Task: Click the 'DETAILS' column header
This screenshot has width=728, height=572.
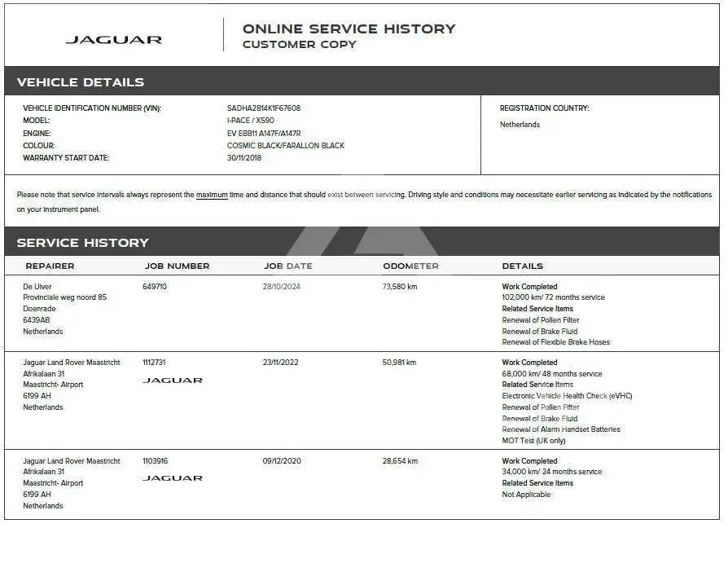Action: [x=522, y=266]
